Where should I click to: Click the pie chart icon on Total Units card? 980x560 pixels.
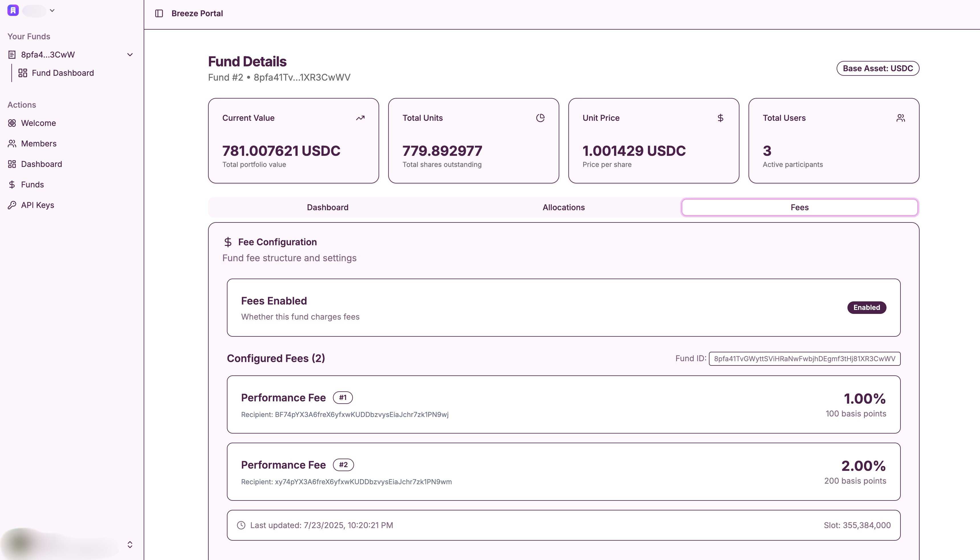click(540, 118)
